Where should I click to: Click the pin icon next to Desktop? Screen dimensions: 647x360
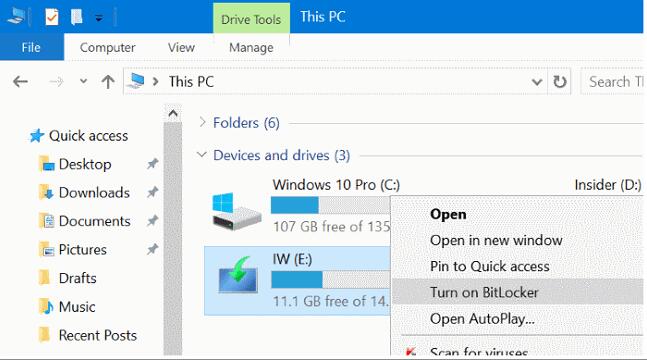click(x=153, y=164)
